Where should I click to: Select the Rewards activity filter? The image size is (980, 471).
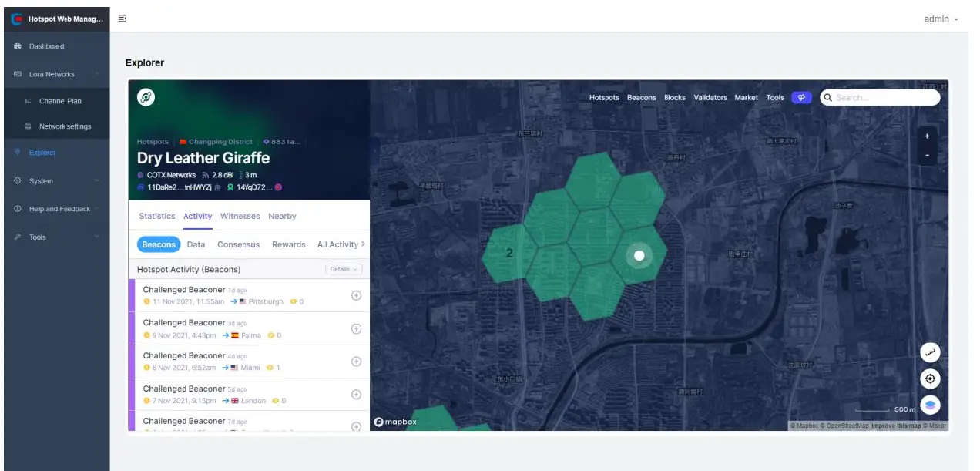coord(289,244)
